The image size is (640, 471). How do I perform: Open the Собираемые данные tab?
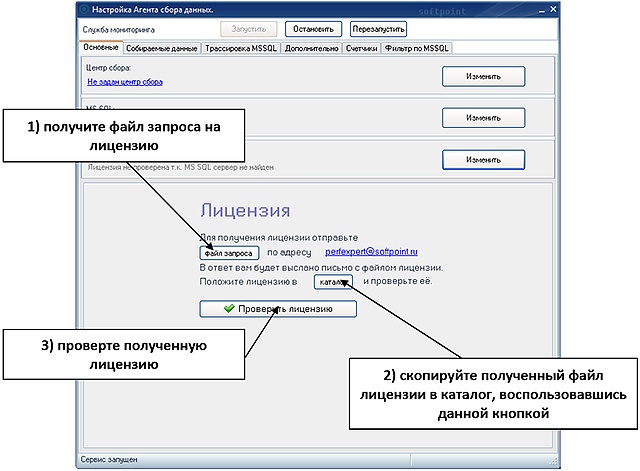(x=162, y=48)
